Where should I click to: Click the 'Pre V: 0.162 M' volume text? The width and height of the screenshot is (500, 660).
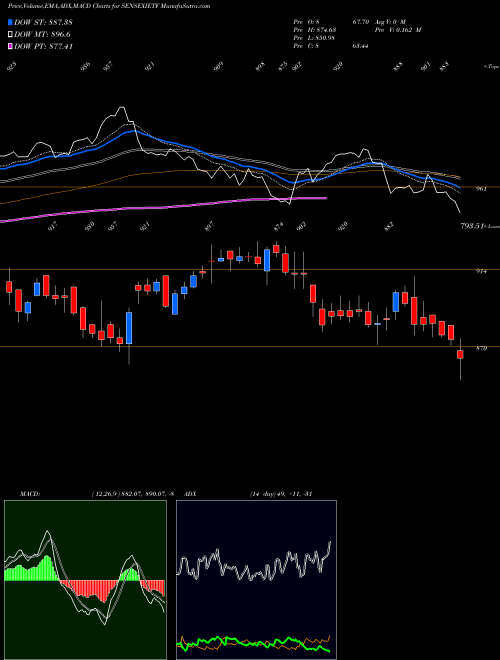click(x=397, y=30)
